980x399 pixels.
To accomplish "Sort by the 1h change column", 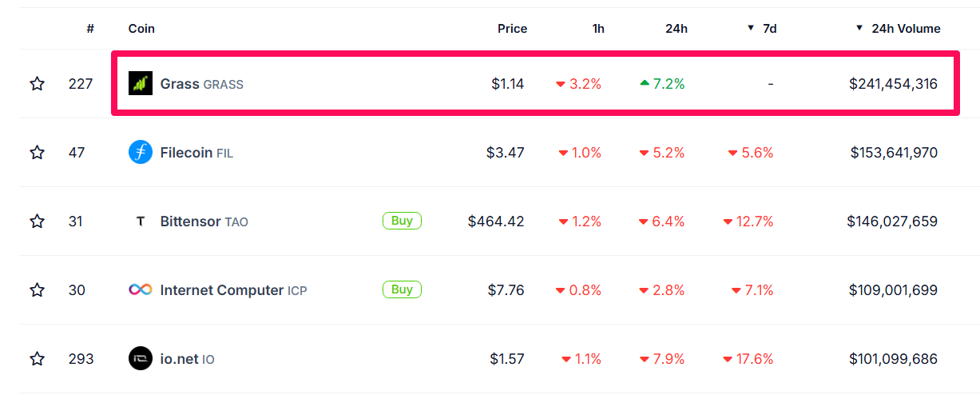I will [598, 29].
